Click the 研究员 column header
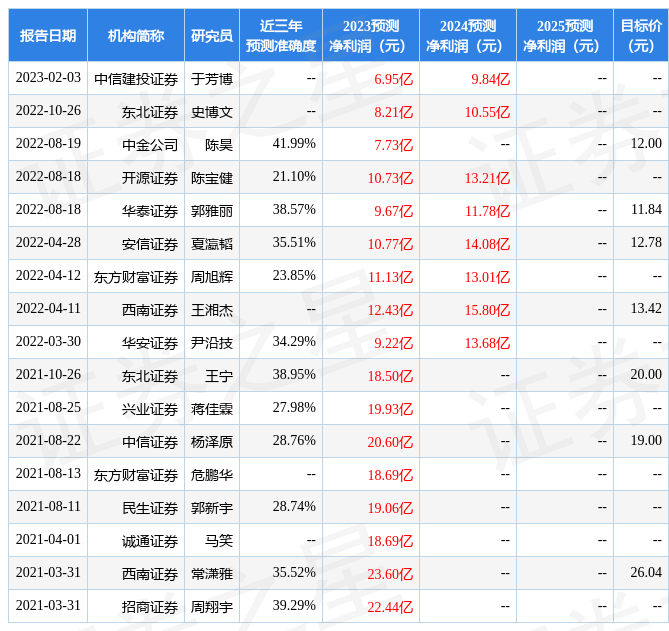Viewport: 669px width, 631px height. (x=212, y=35)
